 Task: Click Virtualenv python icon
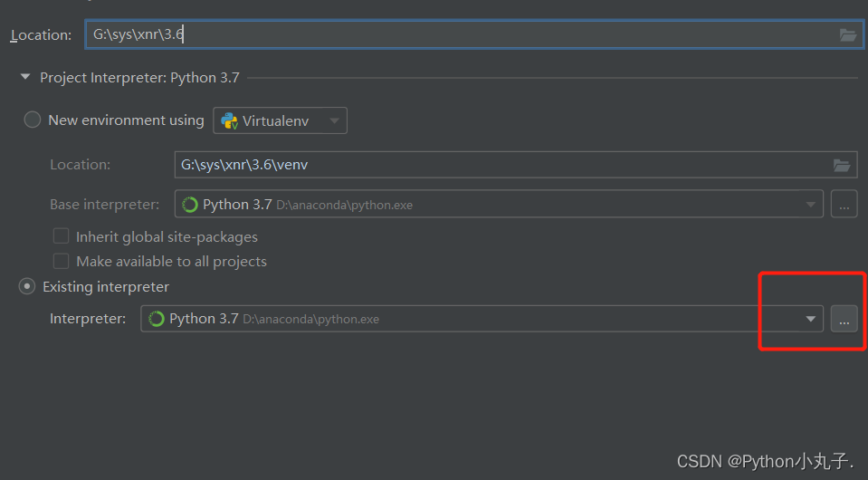click(x=229, y=120)
